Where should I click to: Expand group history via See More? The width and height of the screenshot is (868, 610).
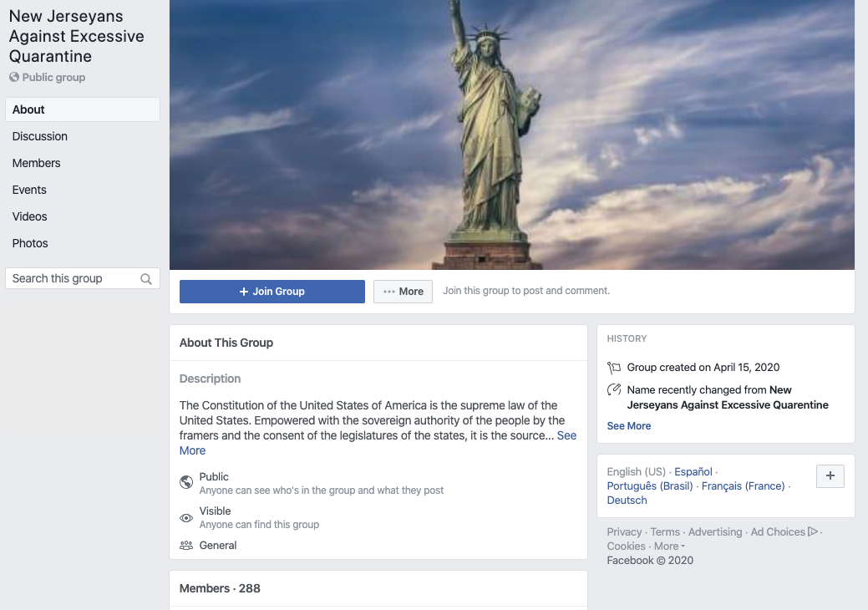pos(628,425)
